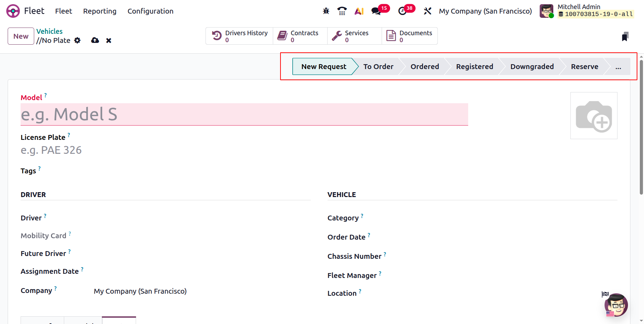Set status to To Order

point(378,67)
